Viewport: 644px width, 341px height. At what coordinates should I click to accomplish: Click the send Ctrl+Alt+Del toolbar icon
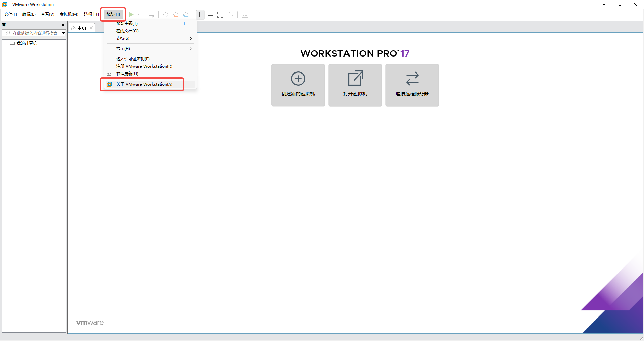(x=151, y=15)
